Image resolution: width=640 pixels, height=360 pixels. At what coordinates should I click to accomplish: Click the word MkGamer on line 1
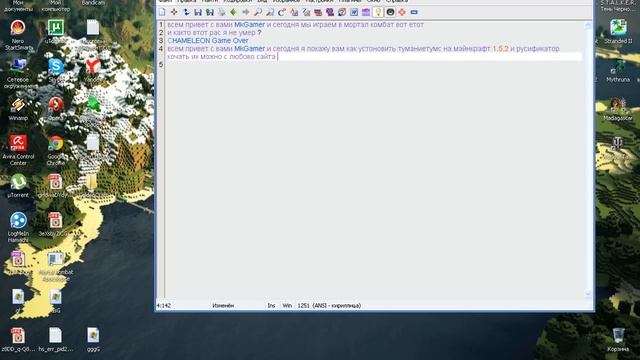click(x=249, y=24)
